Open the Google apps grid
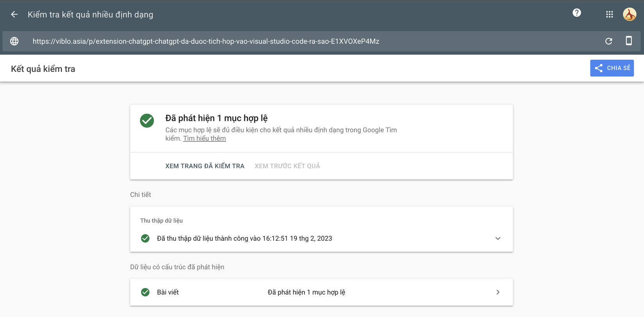The image size is (644, 317). (x=609, y=14)
